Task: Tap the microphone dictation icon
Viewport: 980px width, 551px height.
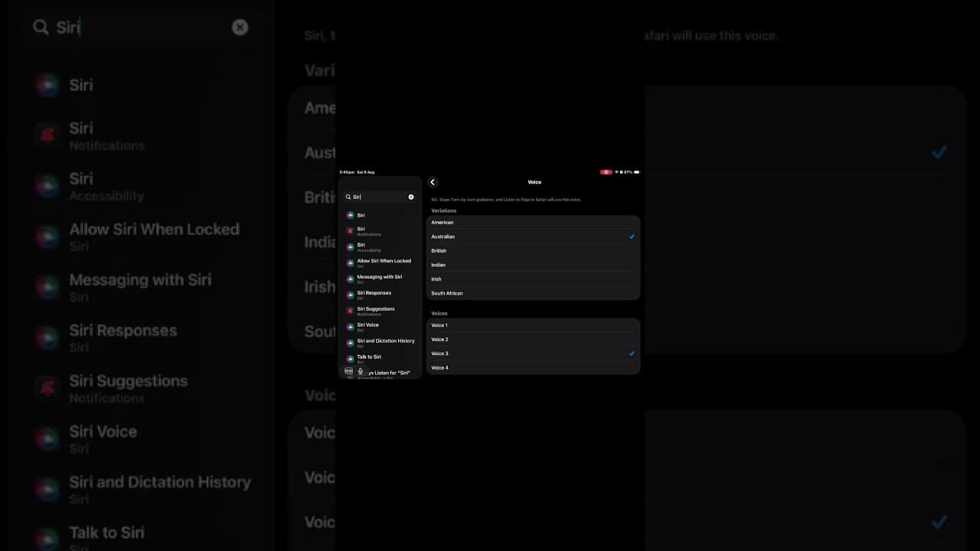Action: tap(361, 371)
